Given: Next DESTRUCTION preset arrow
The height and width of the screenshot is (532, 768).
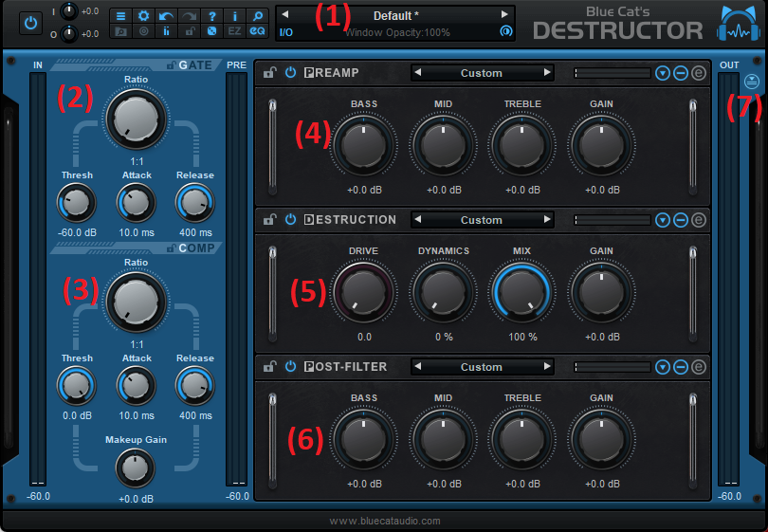Looking at the screenshot, I should coord(547,219).
